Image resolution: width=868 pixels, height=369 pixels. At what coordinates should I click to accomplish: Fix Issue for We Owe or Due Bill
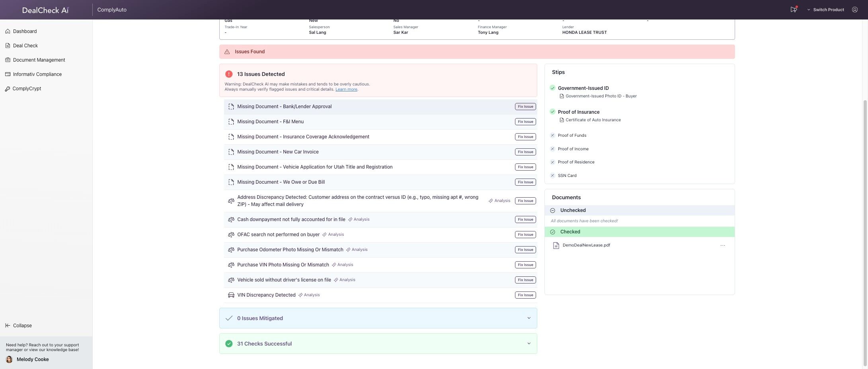525,182
